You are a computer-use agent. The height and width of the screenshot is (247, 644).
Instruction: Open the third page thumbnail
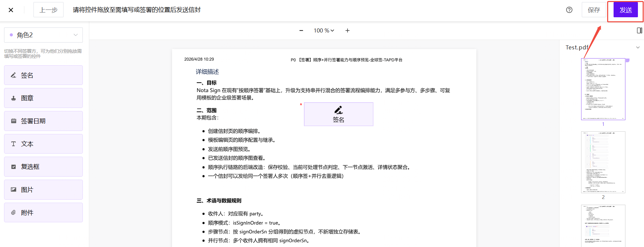pyautogui.click(x=603, y=226)
